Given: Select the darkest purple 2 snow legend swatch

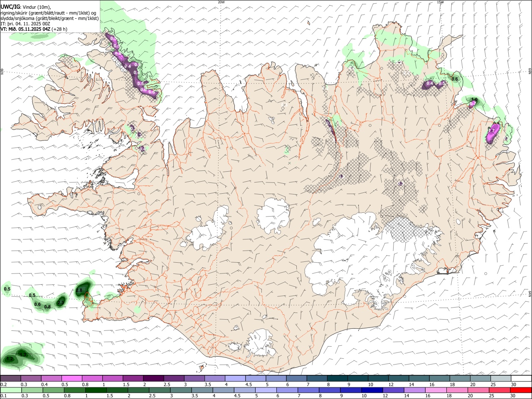Looking at the screenshot, I should pos(153,378).
